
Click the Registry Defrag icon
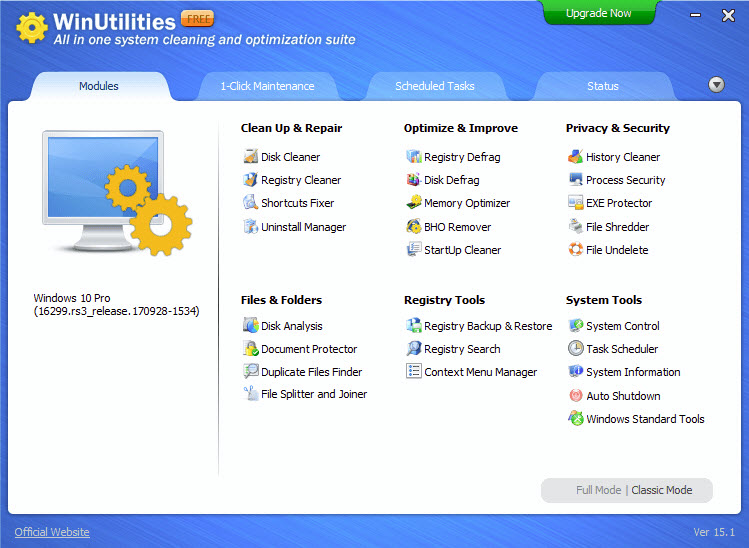pyautogui.click(x=414, y=156)
